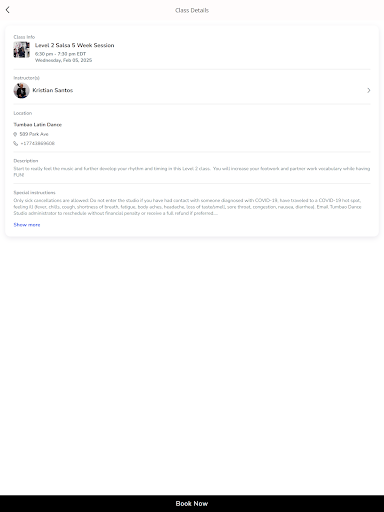Screen dimensions: 384x512
Task: Click the Tumbao Latin Dance location name
Action: click(x=38, y=125)
